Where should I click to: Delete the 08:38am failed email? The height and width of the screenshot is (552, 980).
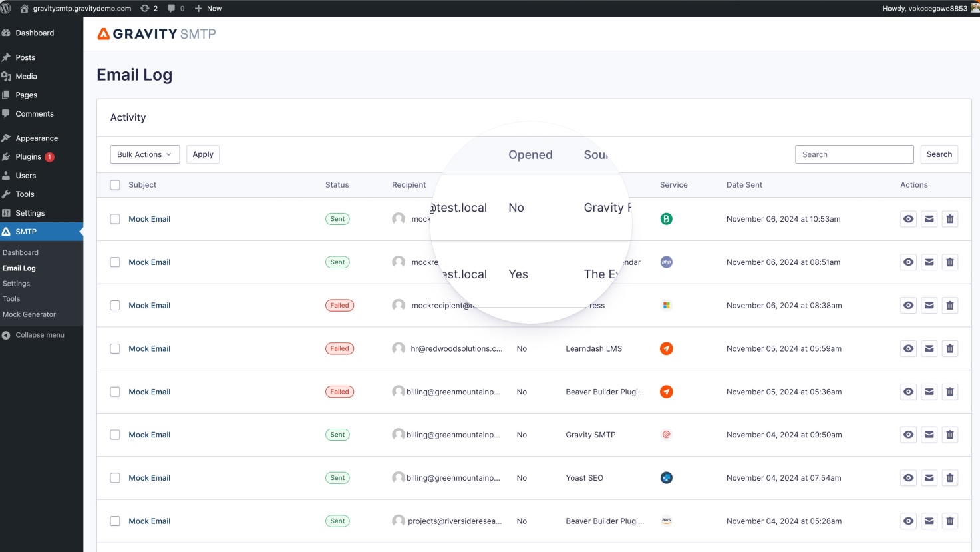pos(950,306)
